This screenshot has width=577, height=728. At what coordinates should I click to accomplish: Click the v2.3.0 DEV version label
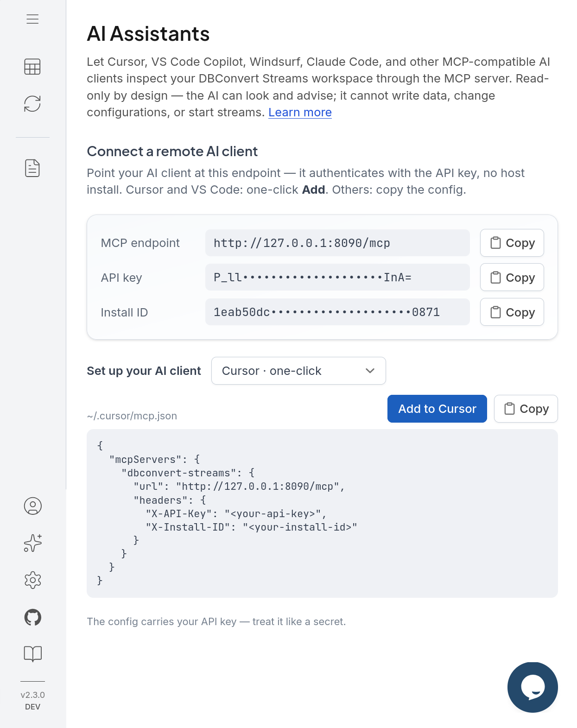(x=32, y=701)
